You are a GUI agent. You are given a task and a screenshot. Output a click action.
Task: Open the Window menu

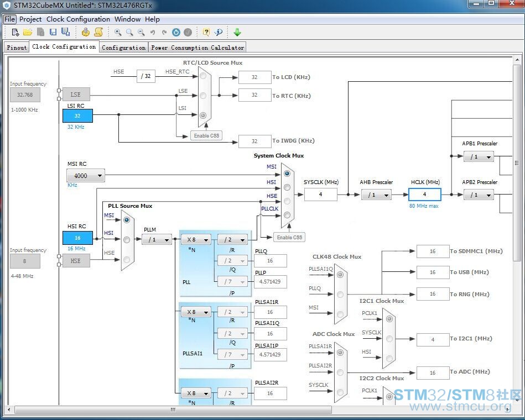pos(127,19)
